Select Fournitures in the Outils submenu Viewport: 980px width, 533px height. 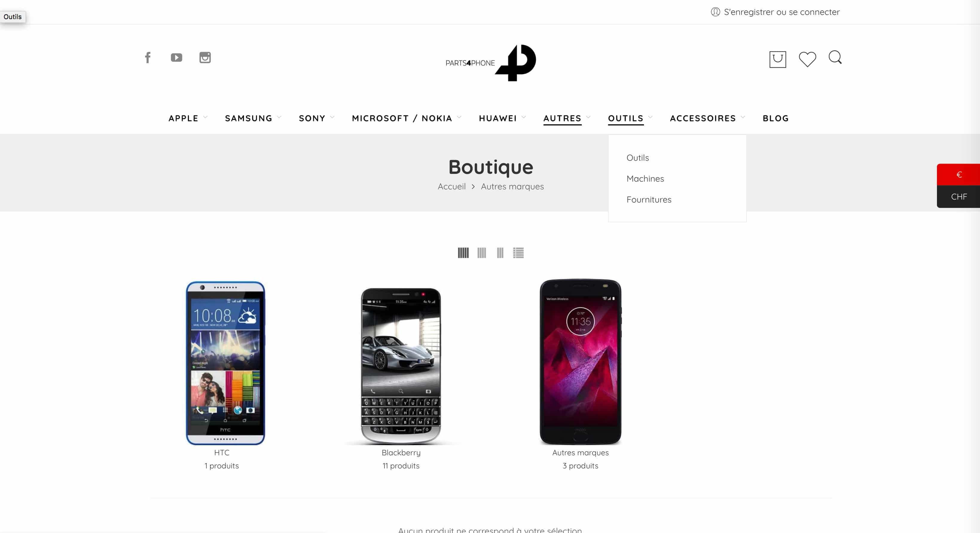coord(649,200)
